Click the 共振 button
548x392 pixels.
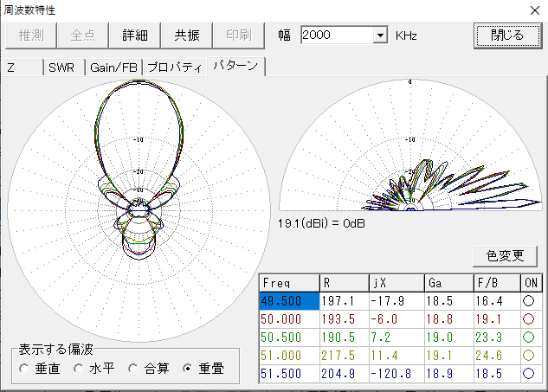coord(186,35)
